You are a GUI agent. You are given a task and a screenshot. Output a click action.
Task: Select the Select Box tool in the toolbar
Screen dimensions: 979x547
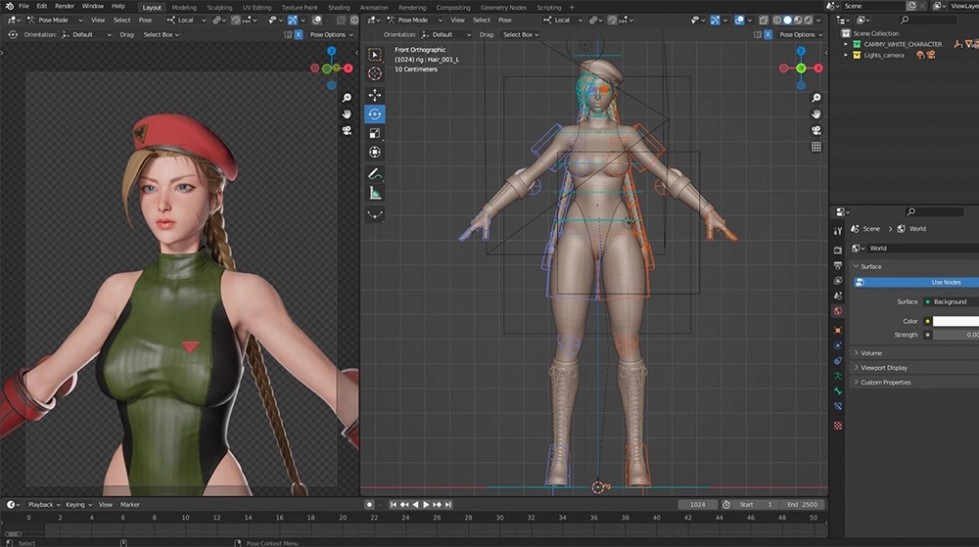point(375,55)
